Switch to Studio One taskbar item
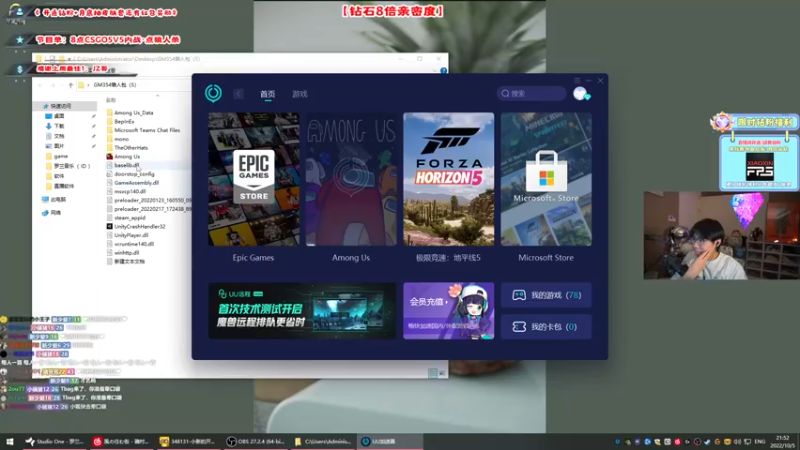Viewport: 800px width, 450px height. pyautogui.click(x=55, y=441)
